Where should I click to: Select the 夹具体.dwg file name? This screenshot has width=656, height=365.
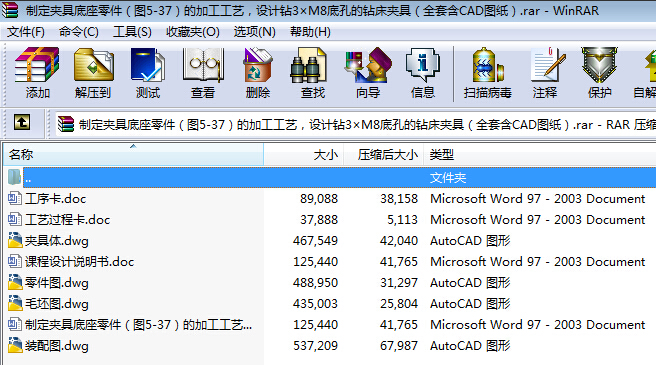click(x=56, y=241)
